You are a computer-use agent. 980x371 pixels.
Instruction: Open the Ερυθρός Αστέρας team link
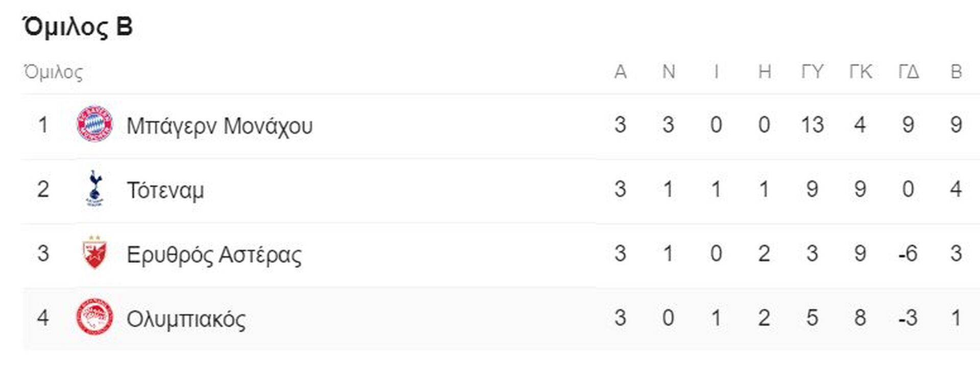[x=214, y=254]
